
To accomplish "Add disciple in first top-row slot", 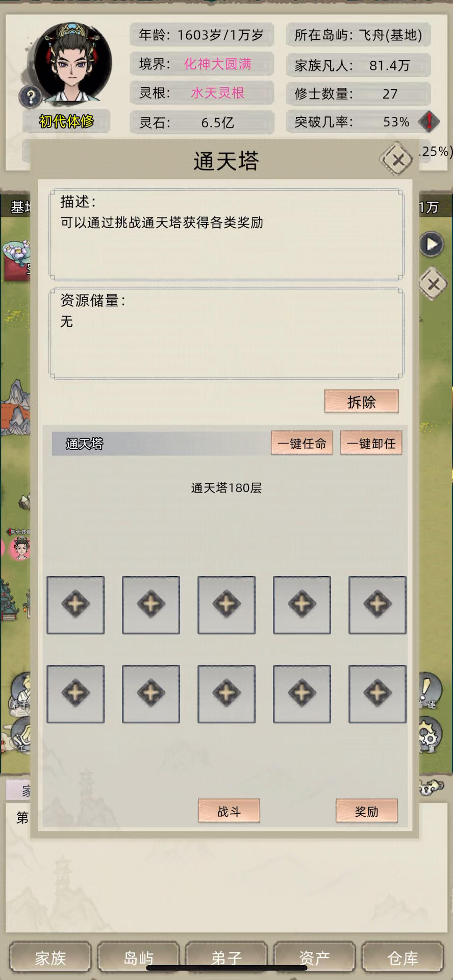I will tap(75, 605).
